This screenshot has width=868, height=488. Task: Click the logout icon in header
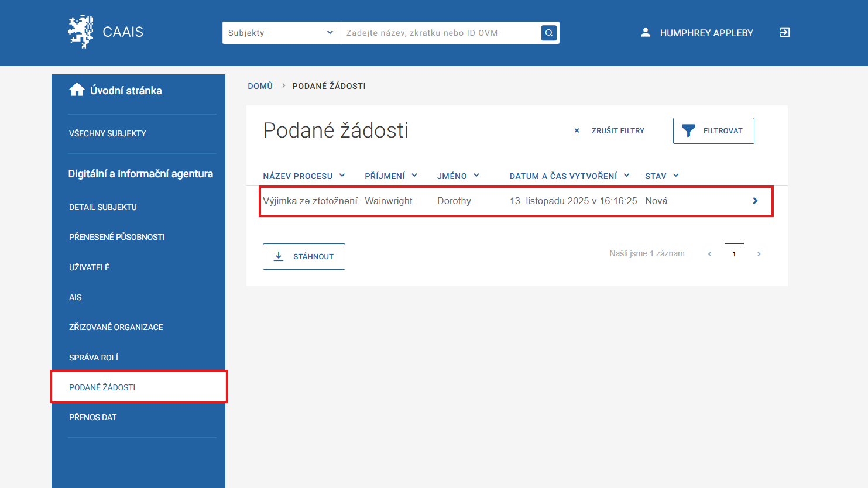pyautogui.click(x=785, y=33)
